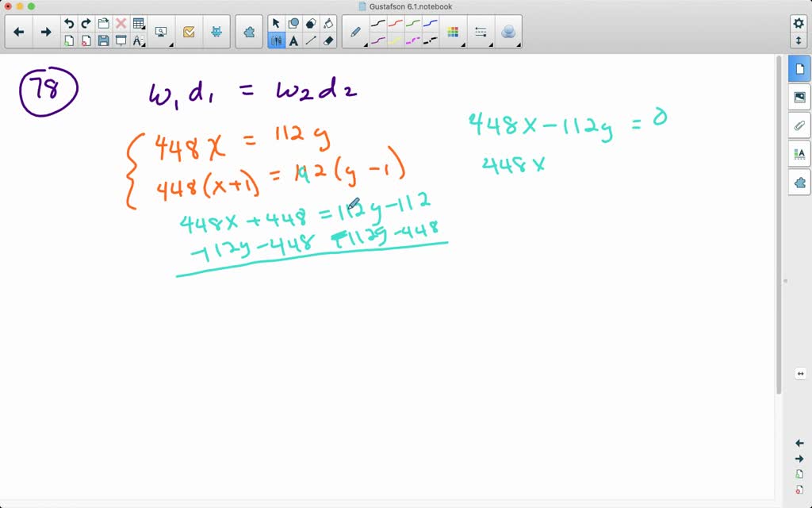Switch to the Gallery sidebar tab
812x508 pixels.
point(799,97)
